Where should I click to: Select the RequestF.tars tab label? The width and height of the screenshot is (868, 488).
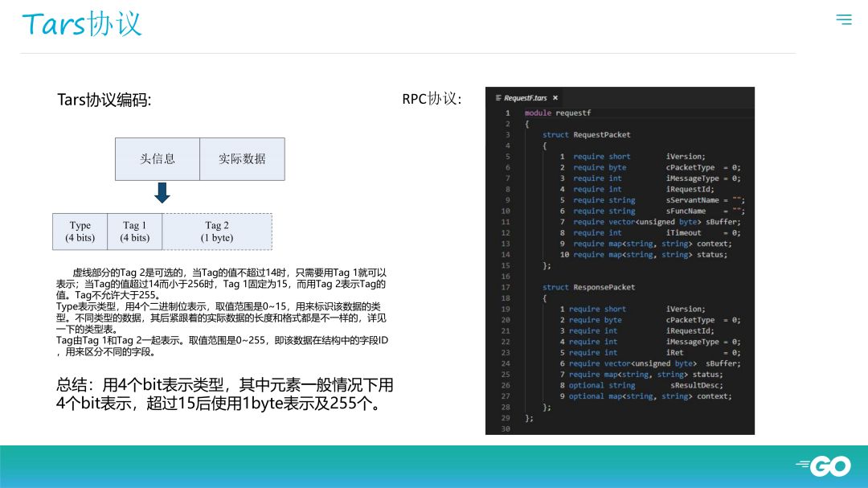(x=526, y=98)
